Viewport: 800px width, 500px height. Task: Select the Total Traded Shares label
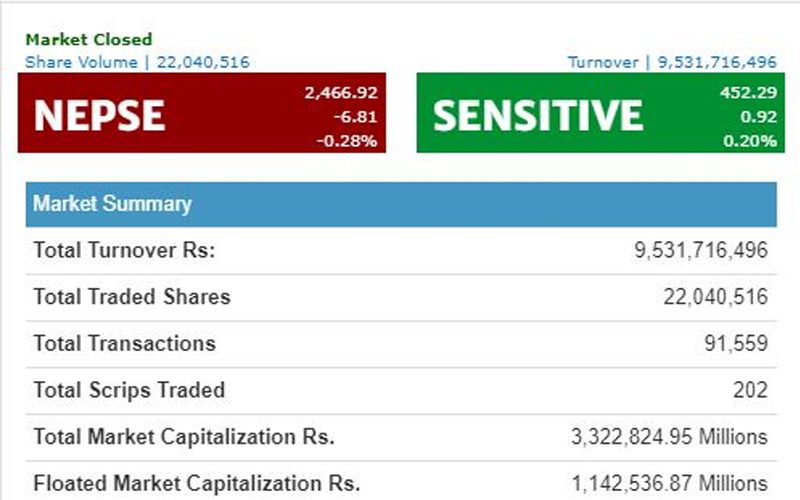[132, 297]
